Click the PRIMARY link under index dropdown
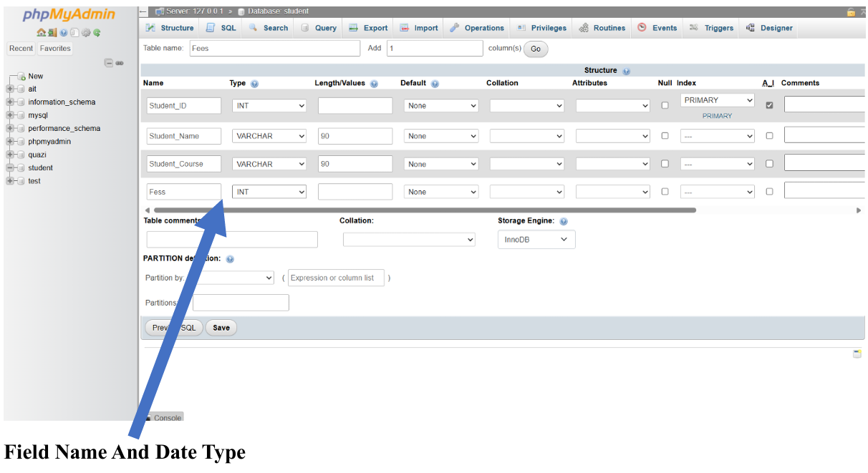Image resolution: width=868 pixels, height=473 pixels. coord(717,116)
